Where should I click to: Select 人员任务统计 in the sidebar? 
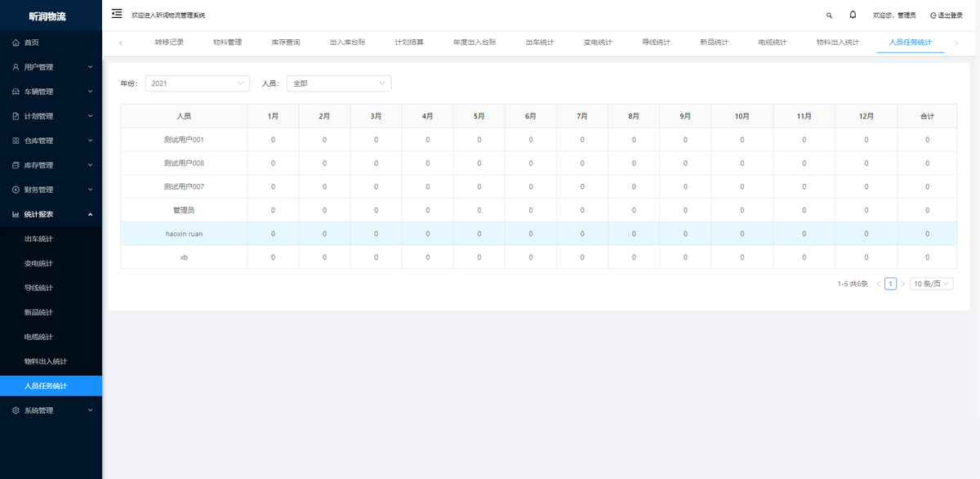pyautogui.click(x=51, y=386)
